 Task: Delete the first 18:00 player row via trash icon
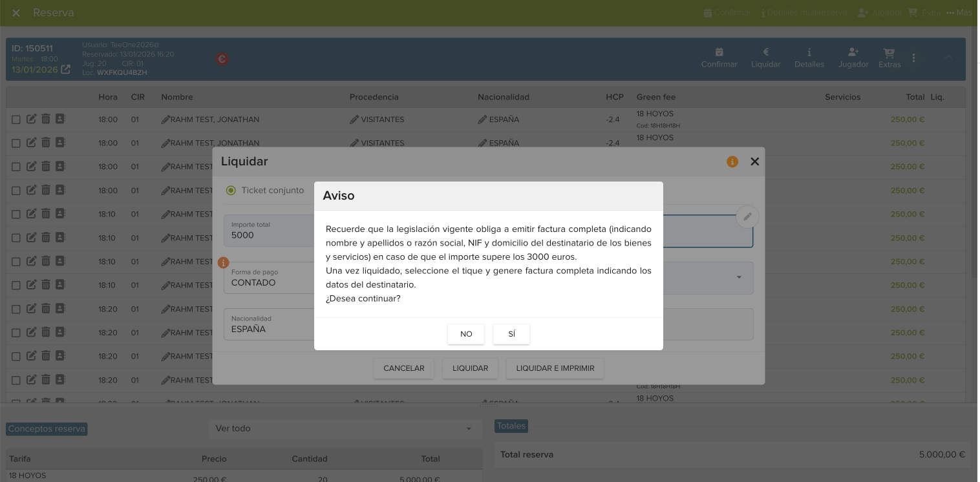coord(46,119)
